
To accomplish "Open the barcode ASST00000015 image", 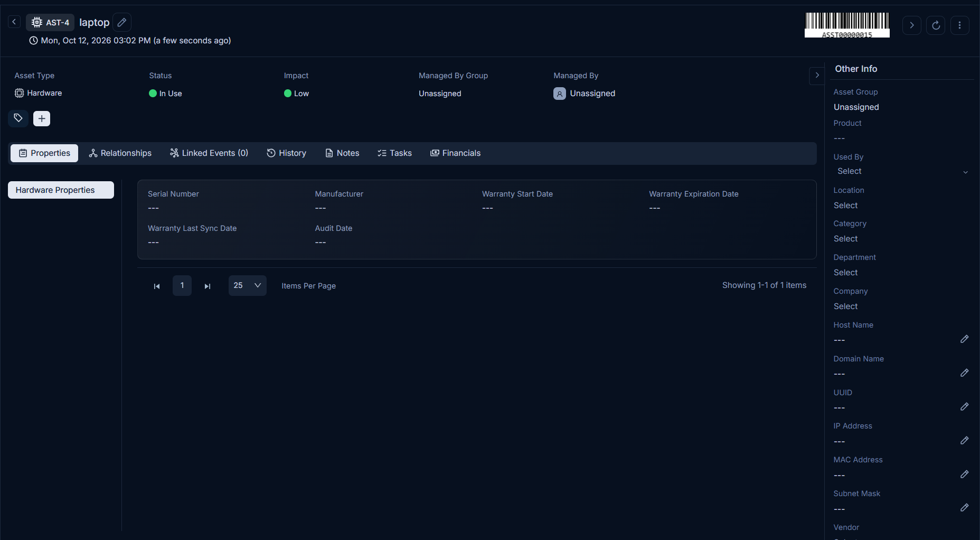I will pyautogui.click(x=847, y=25).
